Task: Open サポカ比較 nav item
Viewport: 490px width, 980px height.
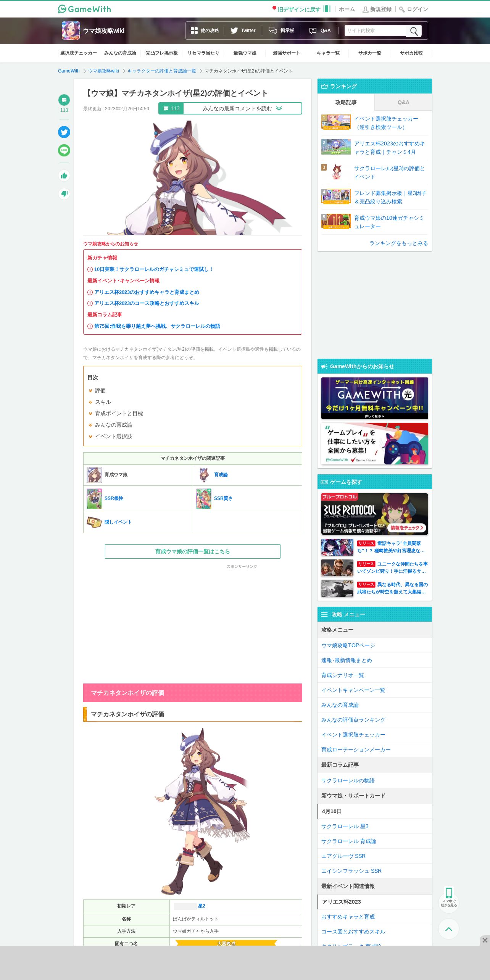Action: point(411,53)
